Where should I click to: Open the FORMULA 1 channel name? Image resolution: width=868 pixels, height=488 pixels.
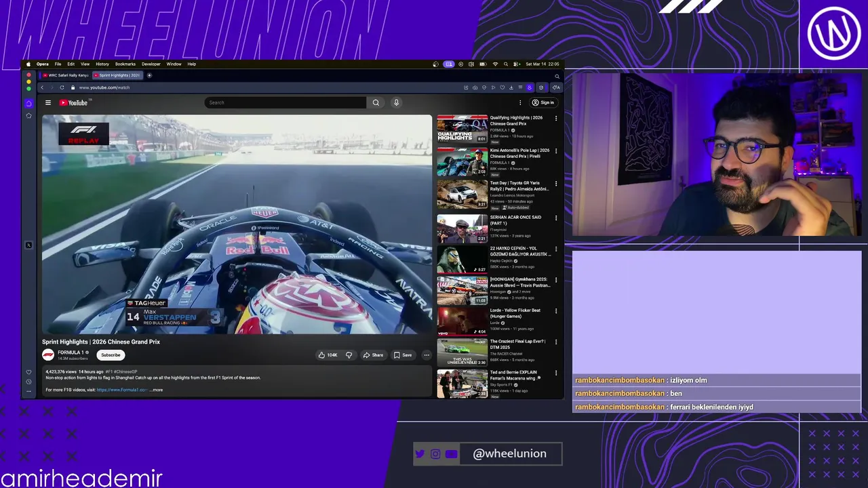[71, 352]
